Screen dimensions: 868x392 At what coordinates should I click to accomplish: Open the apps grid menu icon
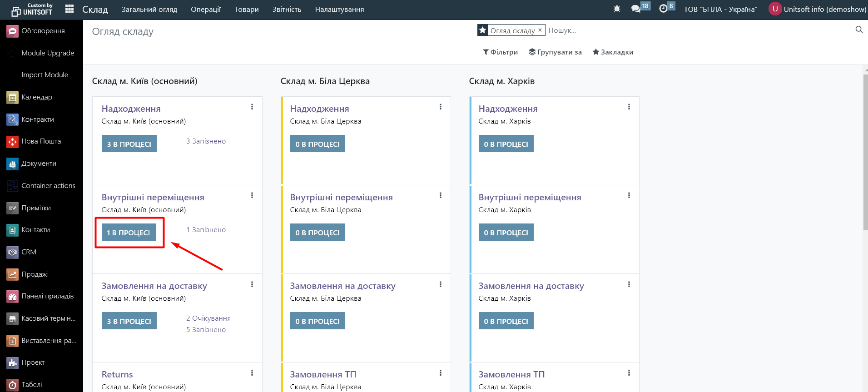click(69, 9)
